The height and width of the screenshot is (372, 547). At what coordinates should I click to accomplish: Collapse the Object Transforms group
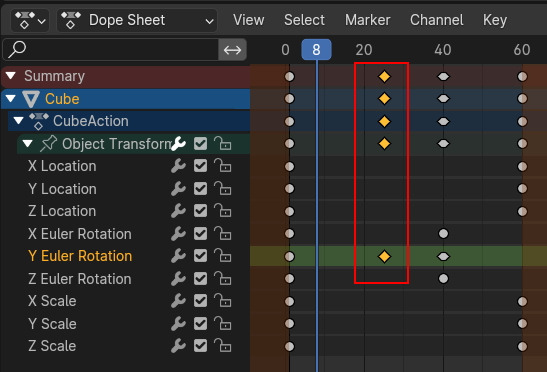(27, 143)
